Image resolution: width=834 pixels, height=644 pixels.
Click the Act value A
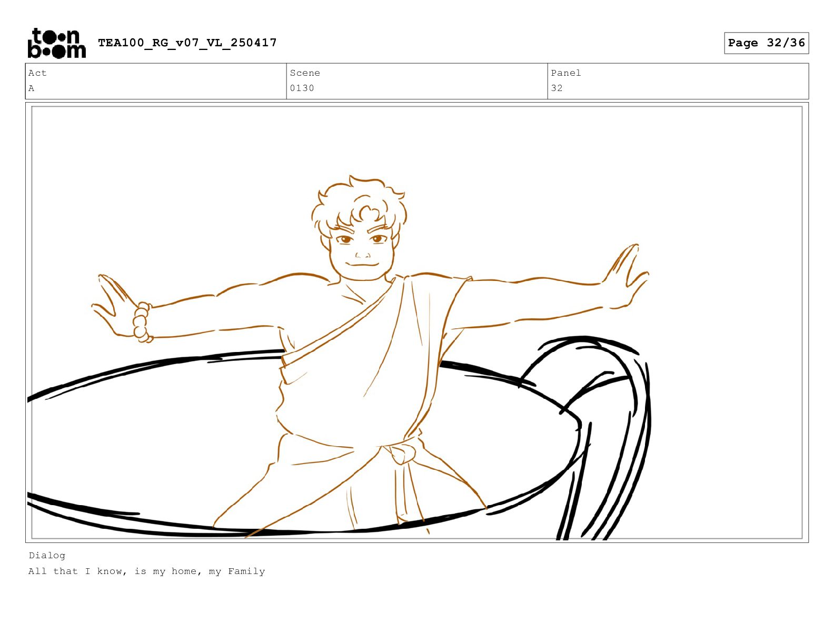coord(32,88)
